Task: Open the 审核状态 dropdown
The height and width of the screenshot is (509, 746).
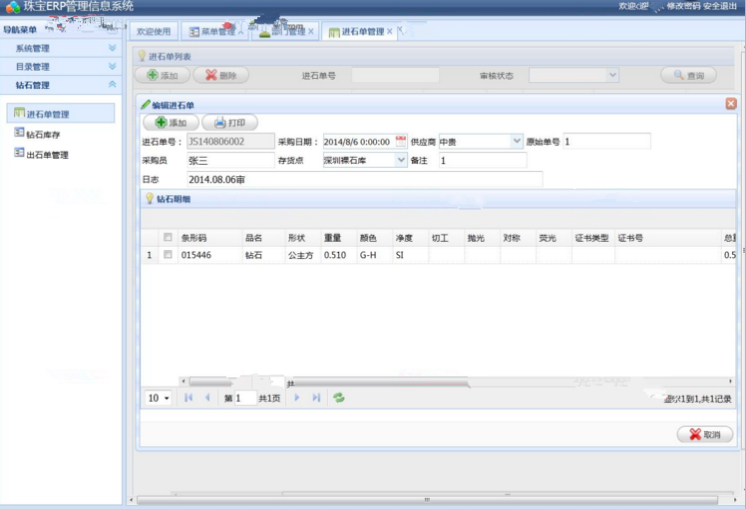Action: coord(612,75)
